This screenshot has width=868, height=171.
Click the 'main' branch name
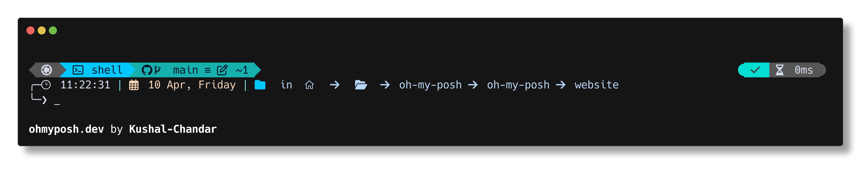click(x=185, y=70)
